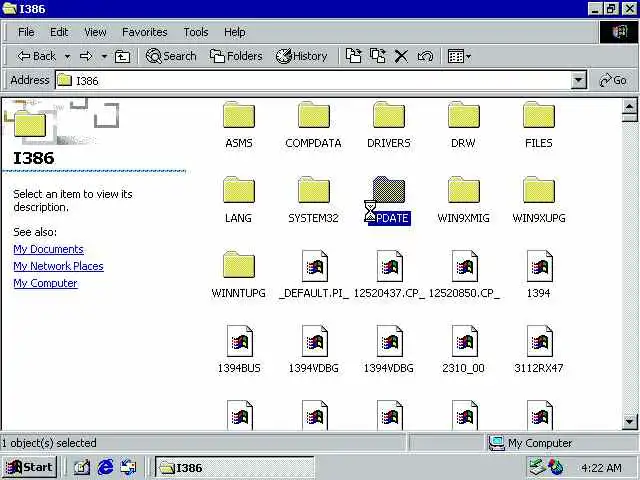Click the Back button
This screenshot has height=480, width=640.
[36, 56]
